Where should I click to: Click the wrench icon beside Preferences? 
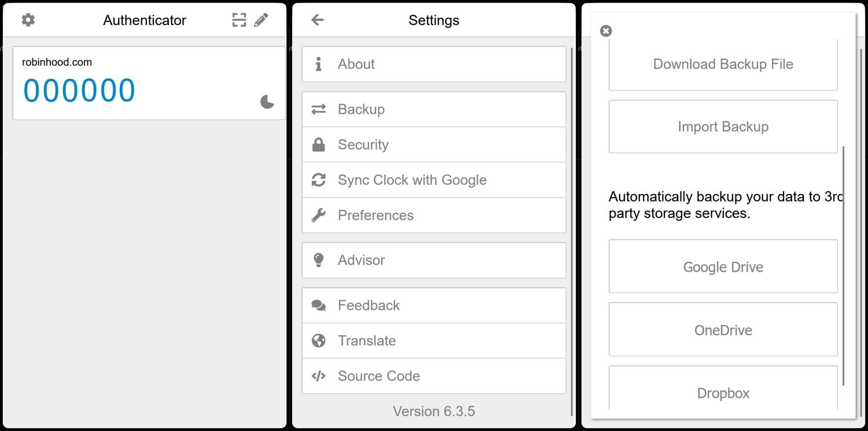coord(318,215)
